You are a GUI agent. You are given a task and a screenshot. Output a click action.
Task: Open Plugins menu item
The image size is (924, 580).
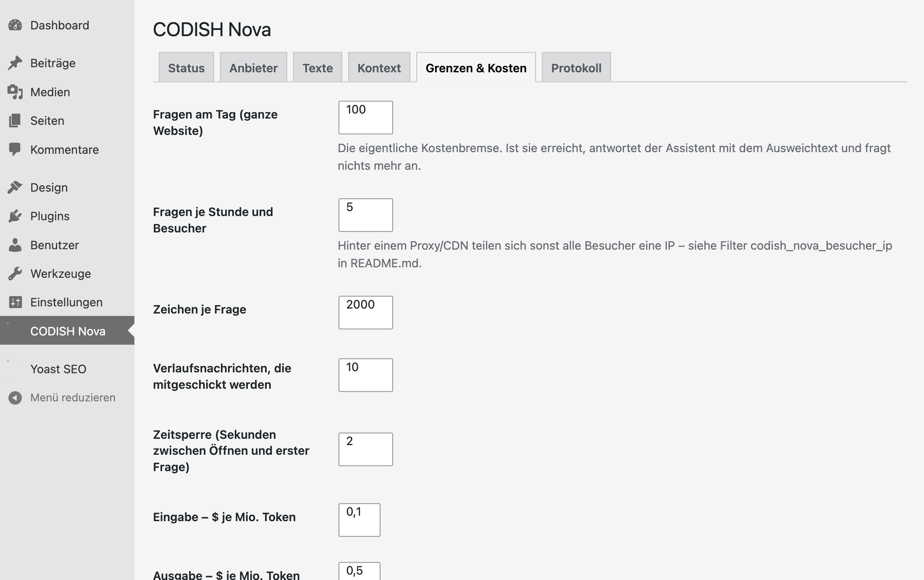[x=67, y=216]
